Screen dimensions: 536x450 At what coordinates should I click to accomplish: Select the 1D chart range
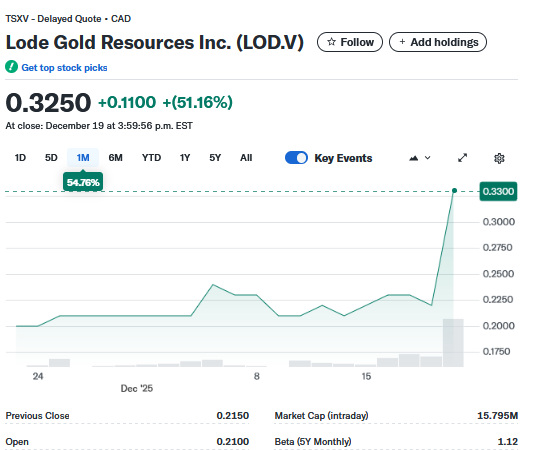pyautogui.click(x=20, y=158)
